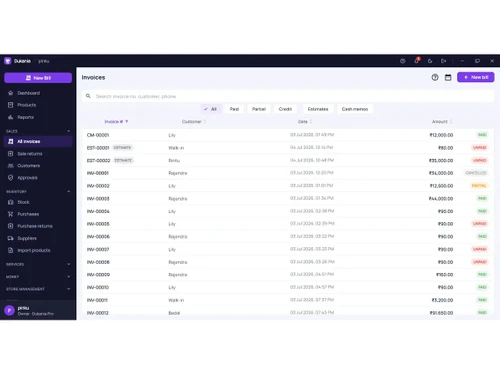The width and height of the screenshot is (500, 375).
Task: Click the sidebar New Bill button
Action: pos(38,78)
